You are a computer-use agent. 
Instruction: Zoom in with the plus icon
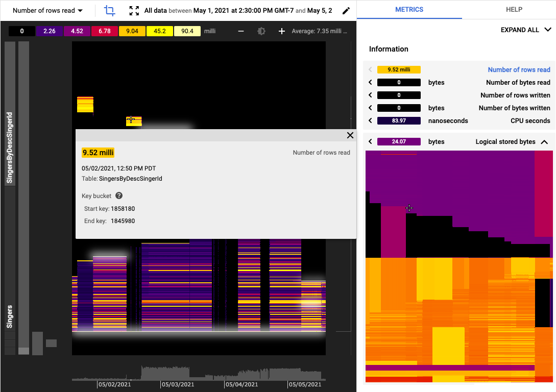pyautogui.click(x=281, y=31)
